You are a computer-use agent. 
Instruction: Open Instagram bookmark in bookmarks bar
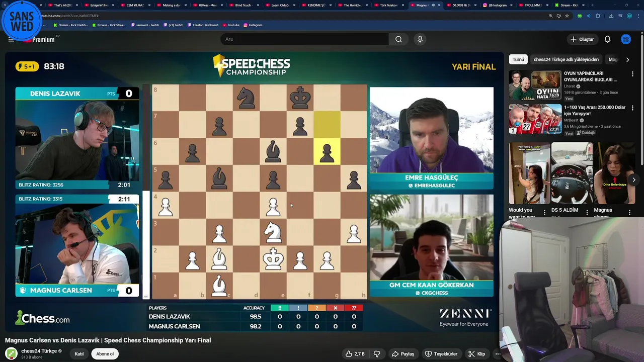click(x=253, y=25)
